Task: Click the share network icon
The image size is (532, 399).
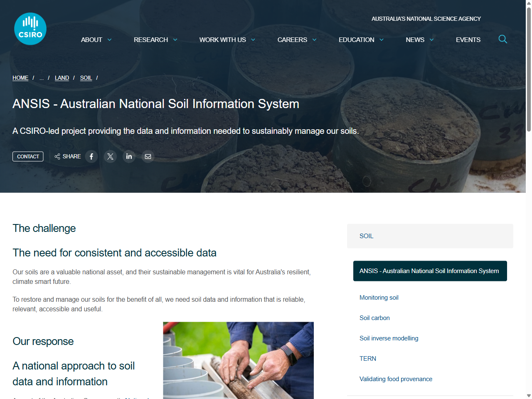Action: coord(57,156)
